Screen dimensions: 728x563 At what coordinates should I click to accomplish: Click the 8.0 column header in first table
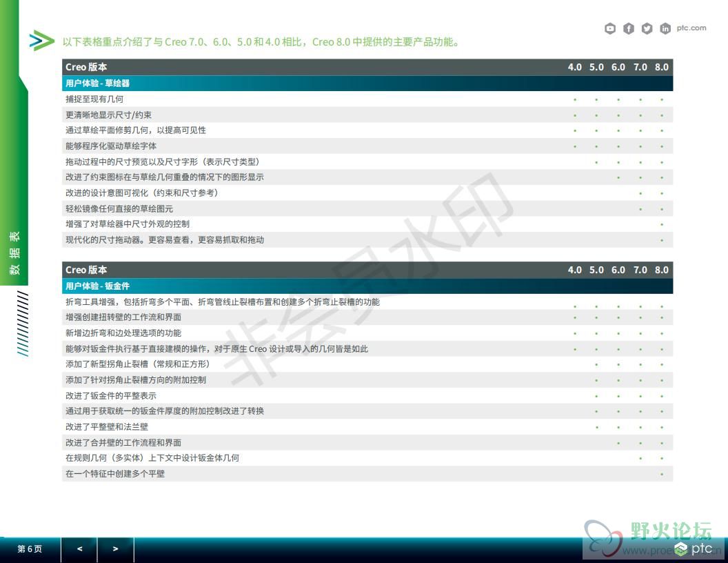[x=662, y=67]
